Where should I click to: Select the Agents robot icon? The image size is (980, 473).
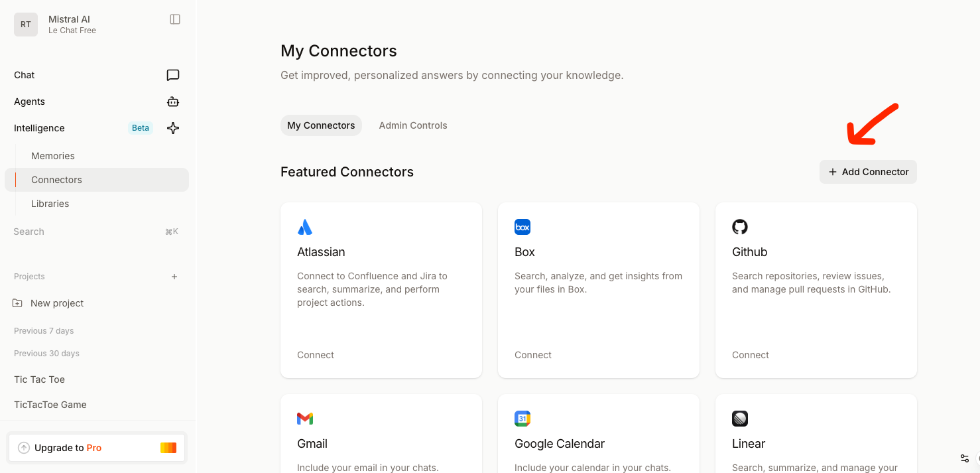coord(172,101)
